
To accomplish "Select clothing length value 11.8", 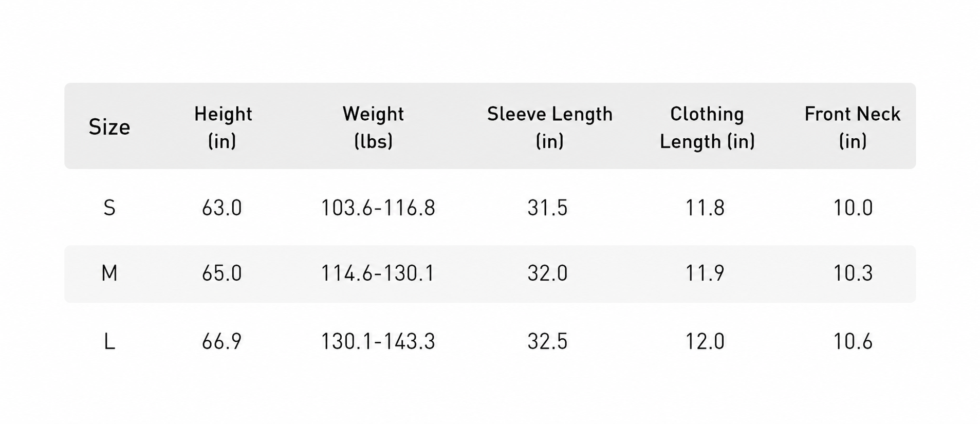I will click(705, 208).
